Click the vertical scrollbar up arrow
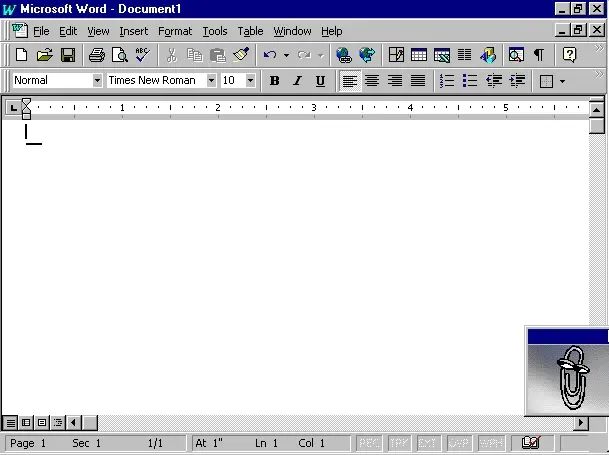 tap(597, 110)
